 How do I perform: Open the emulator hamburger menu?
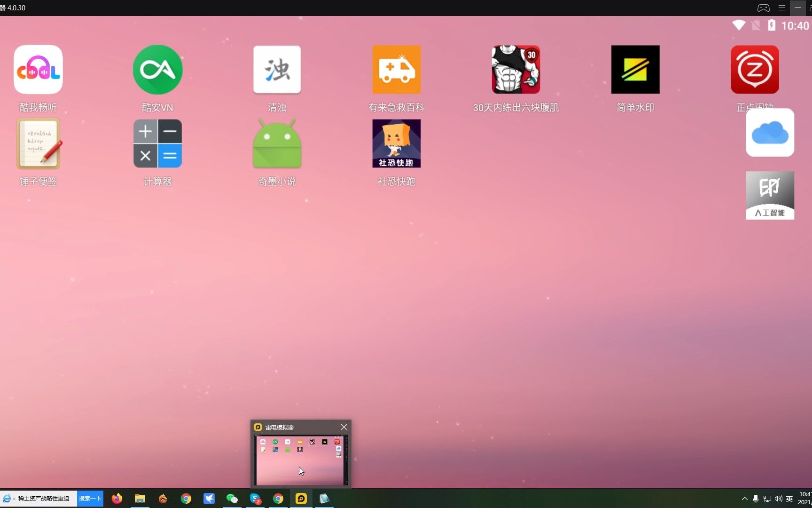tap(782, 8)
